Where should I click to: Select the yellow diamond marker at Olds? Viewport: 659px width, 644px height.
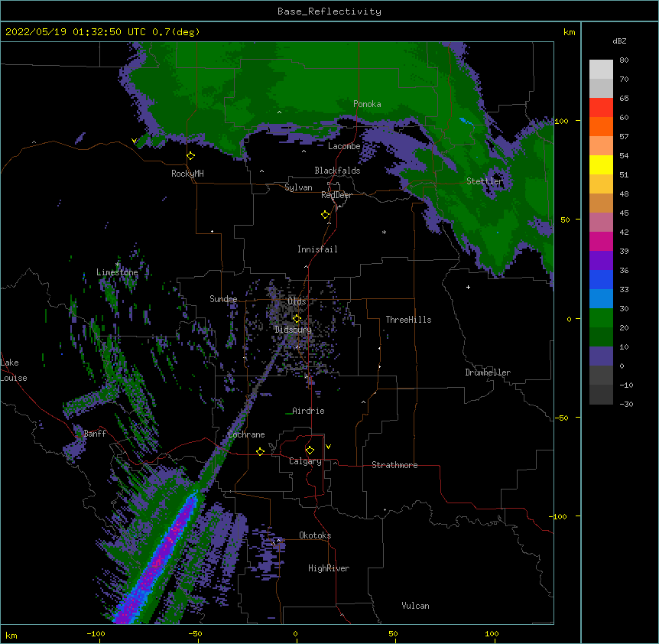point(297,319)
